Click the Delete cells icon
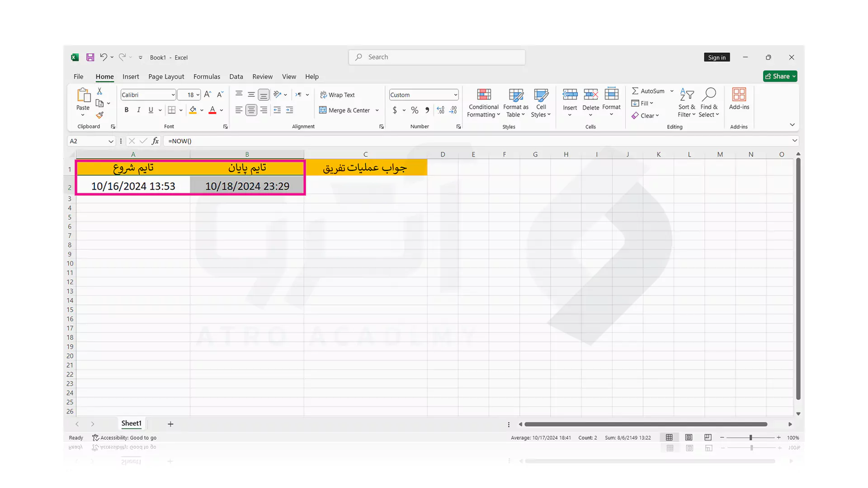The image size is (868, 488). tap(590, 94)
